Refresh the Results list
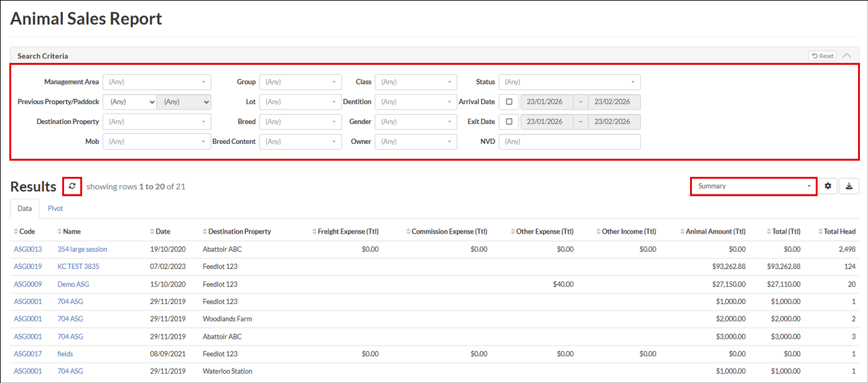Image resolution: width=868 pixels, height=383 pixels. pyautogui.click(x=72, y=186)
